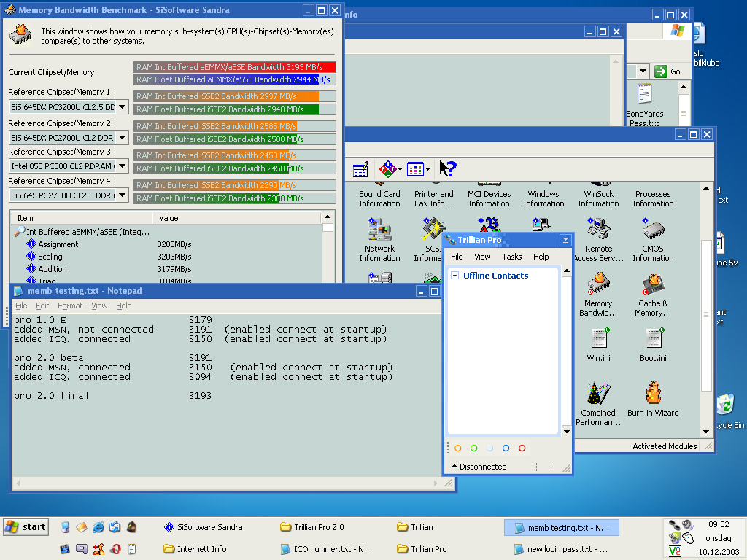
Task: Open the File menu in Trillian Pro
Action: click(457, 257)
